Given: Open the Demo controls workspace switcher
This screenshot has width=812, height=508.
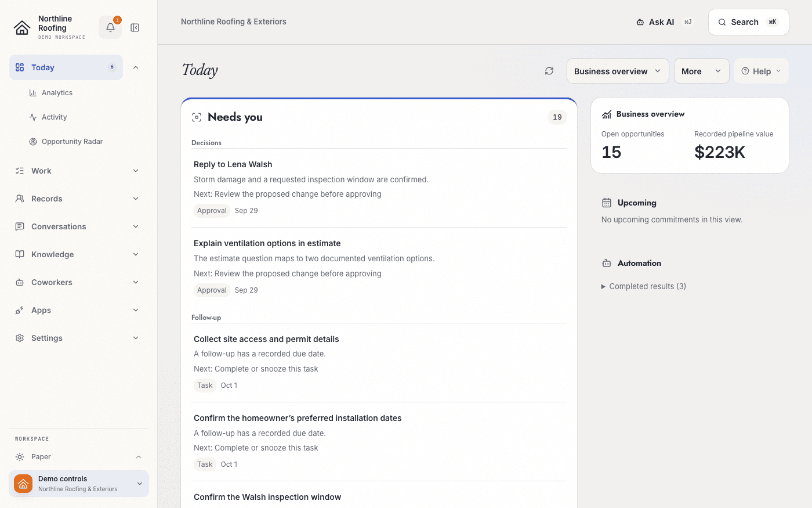Looking at the screenshot, I should pyautogui.click(x=79, y=484).
